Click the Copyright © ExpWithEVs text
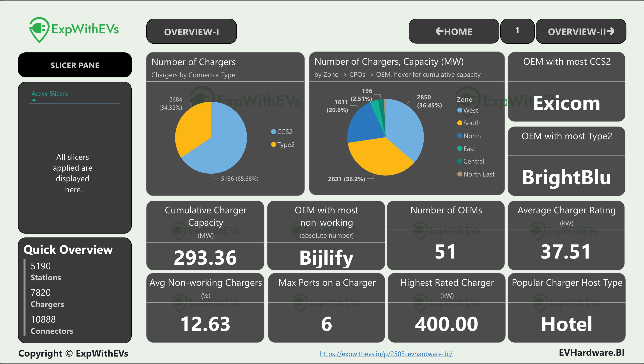644x364 pixels. coord(73,353)
